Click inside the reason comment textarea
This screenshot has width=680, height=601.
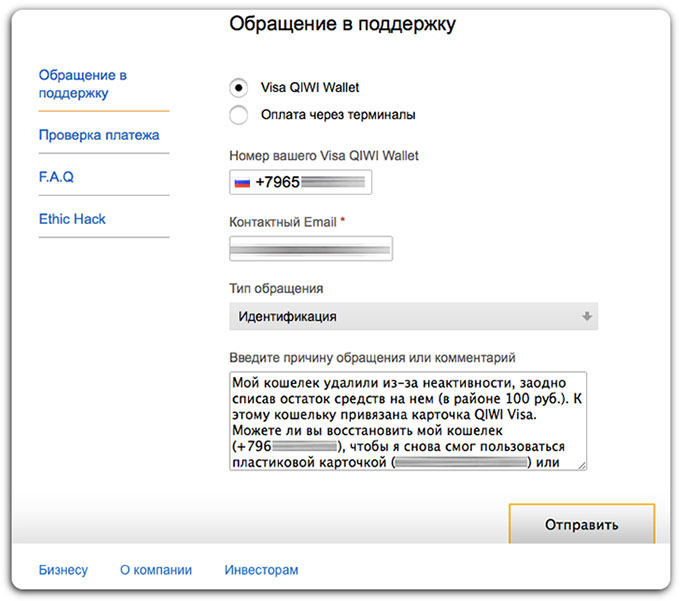tap(407, 420)
